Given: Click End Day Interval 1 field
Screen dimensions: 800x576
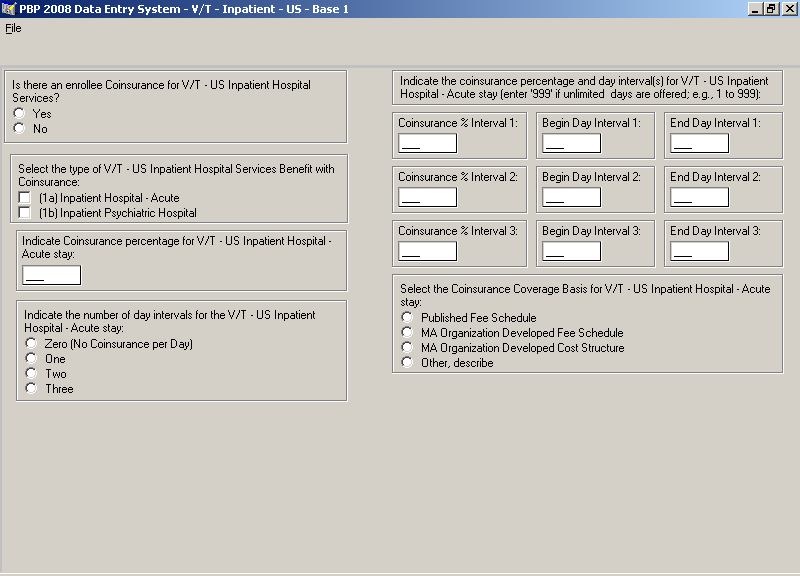Looking at the screenshot, I should tap(699, 143).
